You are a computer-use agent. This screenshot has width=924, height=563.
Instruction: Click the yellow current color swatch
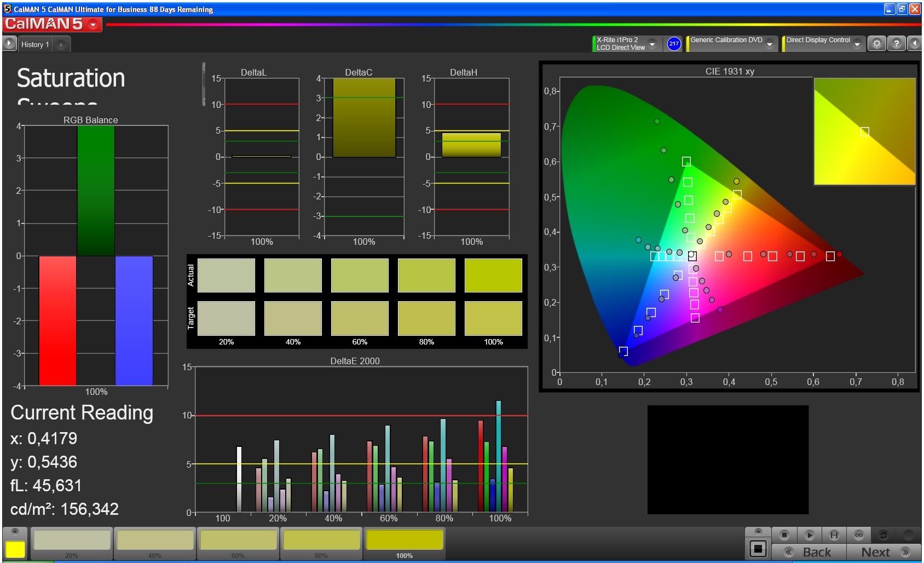15,549
